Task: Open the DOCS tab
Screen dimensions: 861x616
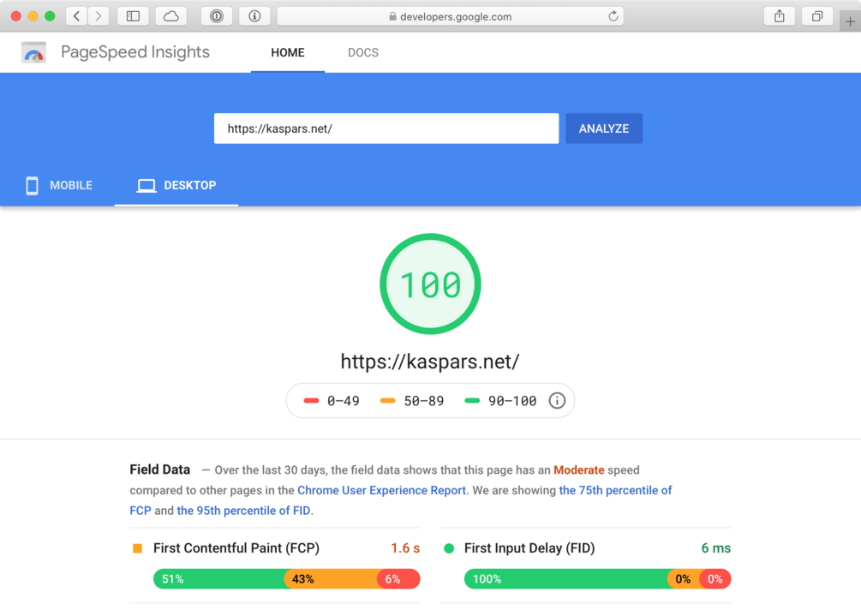Action: pyautogui.click(x=363, y=53)
